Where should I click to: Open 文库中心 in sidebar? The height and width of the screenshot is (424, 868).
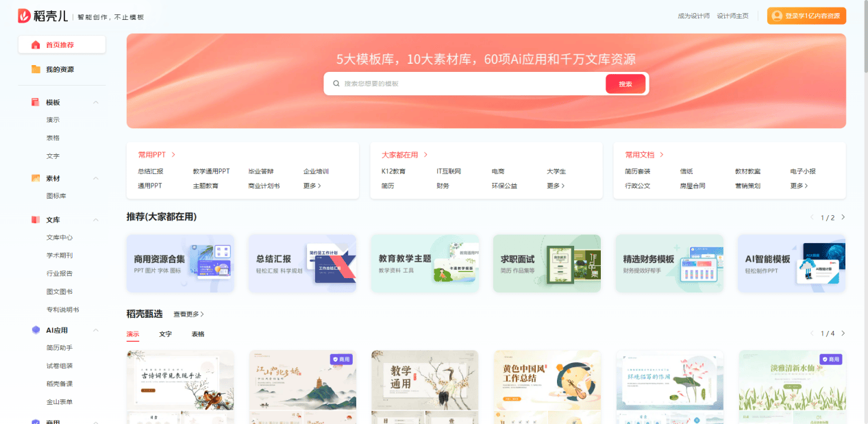(x=60, y=238)
